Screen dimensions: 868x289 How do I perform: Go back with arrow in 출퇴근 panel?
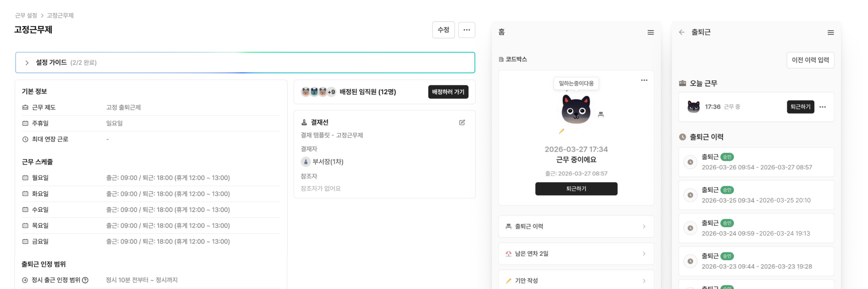coord(682,32)
